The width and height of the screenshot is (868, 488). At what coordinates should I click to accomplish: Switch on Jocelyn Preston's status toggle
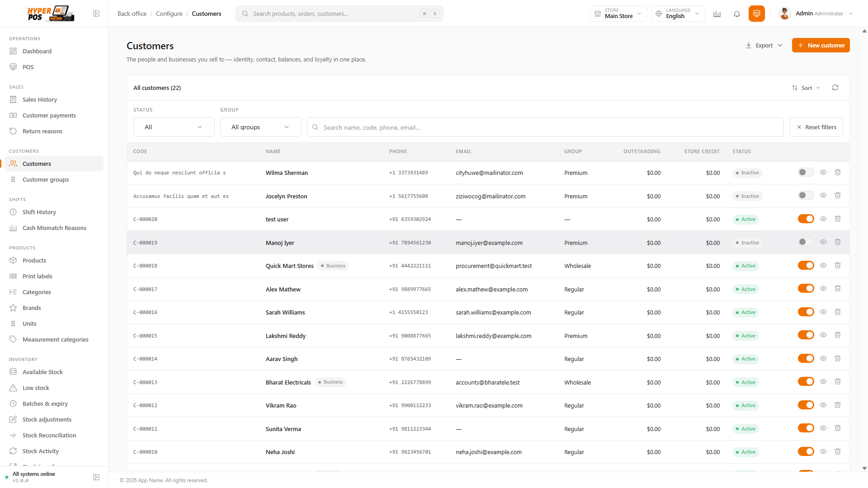coord(806,196)
